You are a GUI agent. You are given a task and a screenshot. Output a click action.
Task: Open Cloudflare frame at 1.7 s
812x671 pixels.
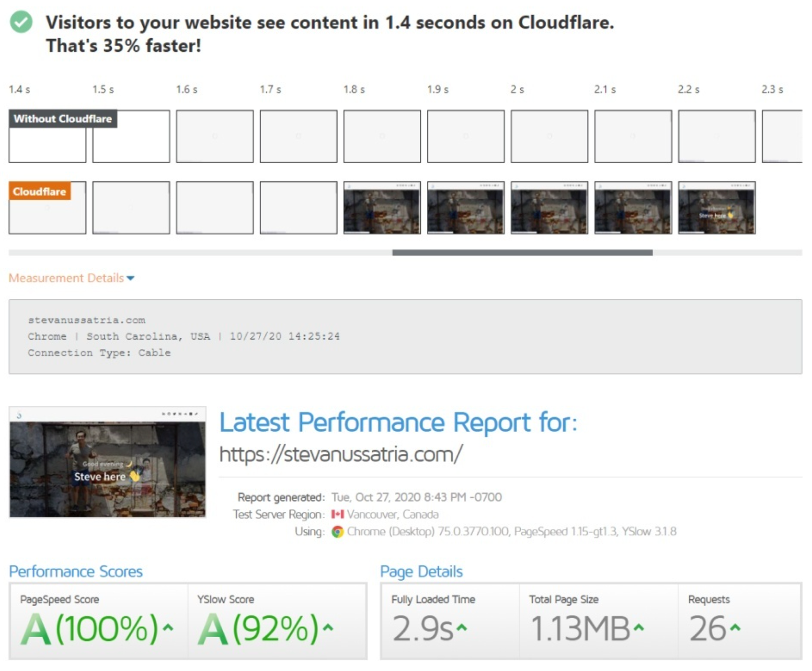pos(298,207)
